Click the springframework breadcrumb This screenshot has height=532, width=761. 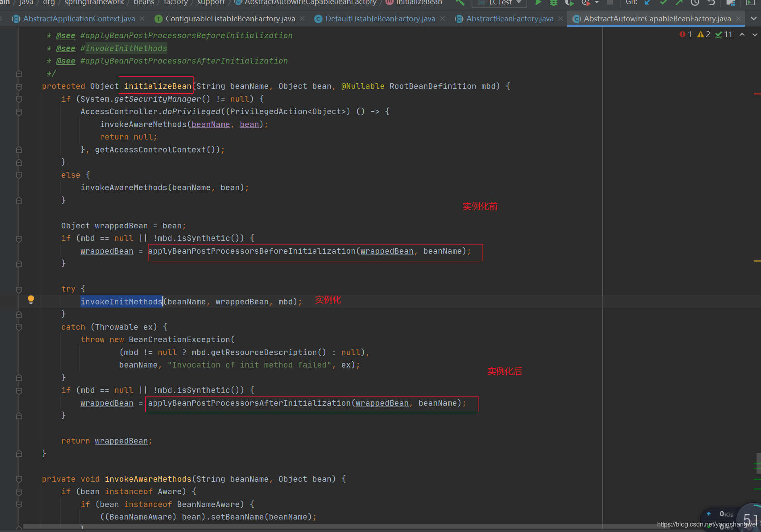[x=94, y=2]
